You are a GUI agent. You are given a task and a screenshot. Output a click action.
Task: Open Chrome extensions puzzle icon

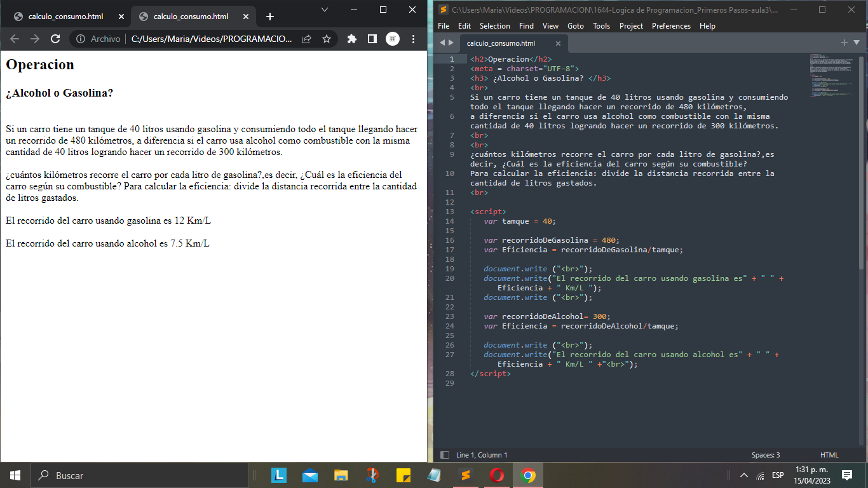tap(352, 39)
